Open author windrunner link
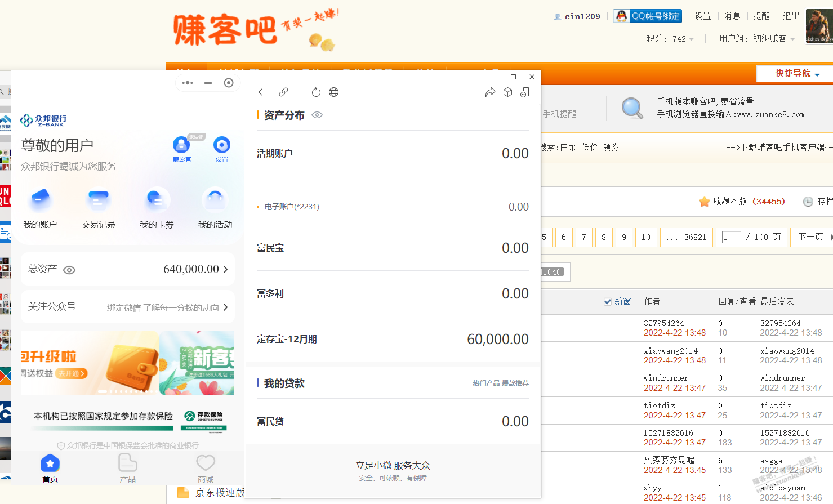The width and height of the screenshot is (833, 504). 666,378
